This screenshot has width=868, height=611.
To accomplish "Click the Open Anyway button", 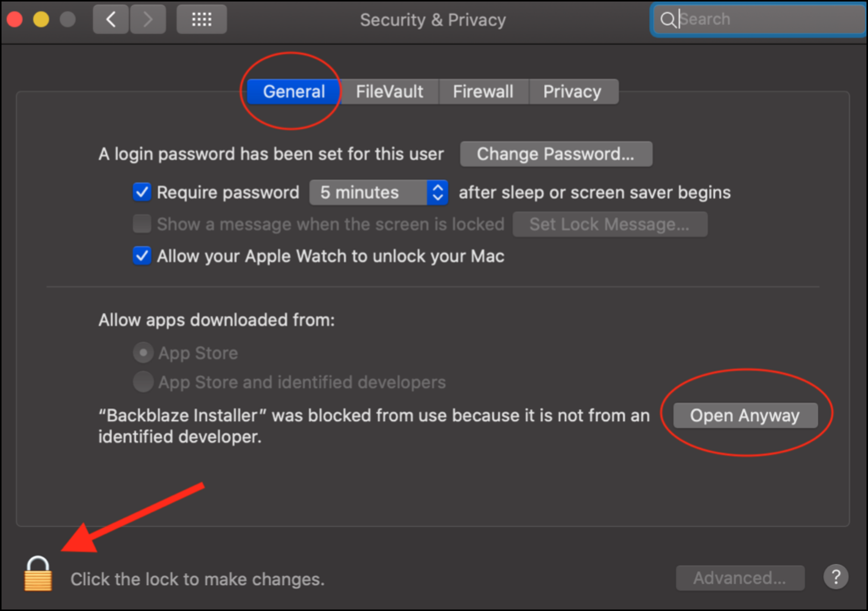I will coord(745,415).
